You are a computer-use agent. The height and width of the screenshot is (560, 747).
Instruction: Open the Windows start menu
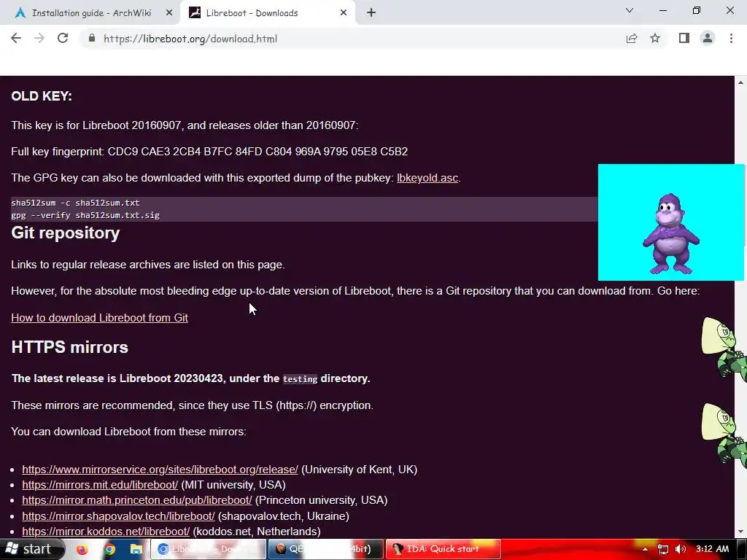[31, 549]
